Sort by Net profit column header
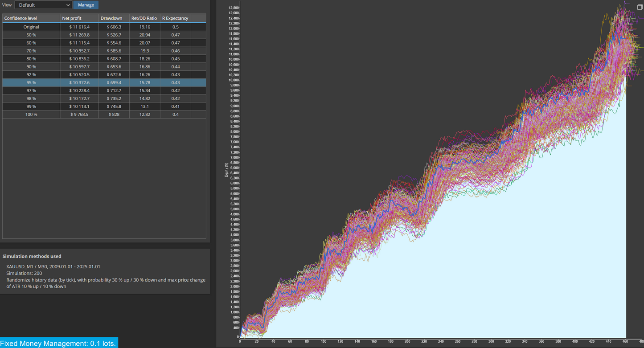The image size is (644, 348). point(79,18)
